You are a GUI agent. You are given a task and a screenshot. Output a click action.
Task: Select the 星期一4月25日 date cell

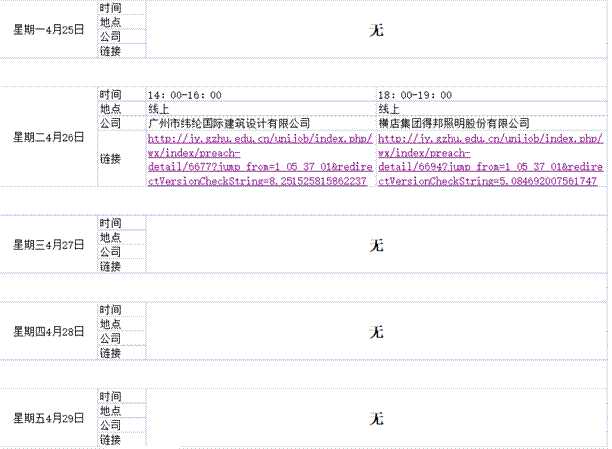tap(48, 30)
